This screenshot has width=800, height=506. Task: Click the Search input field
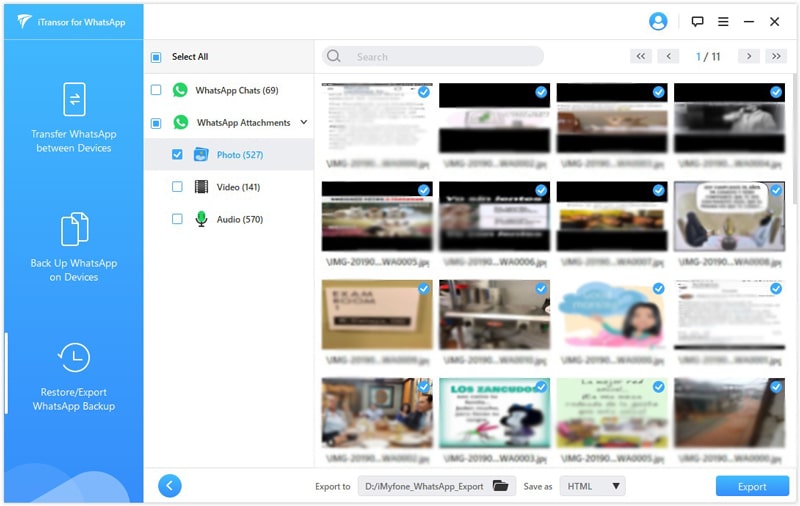(x=433, y=56)
